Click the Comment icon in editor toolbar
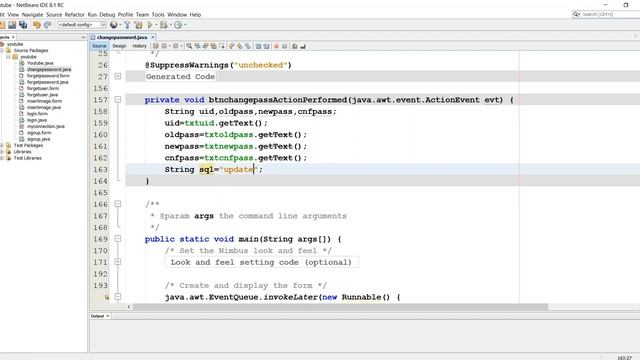This screenshot has width=640, height=360. coord(294,46)
